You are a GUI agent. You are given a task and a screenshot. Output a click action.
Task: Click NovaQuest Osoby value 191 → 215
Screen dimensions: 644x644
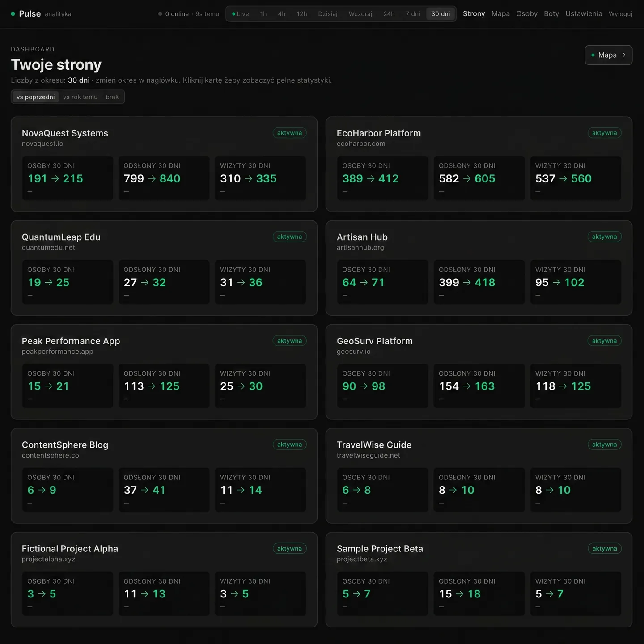click(x=55, y=178)
